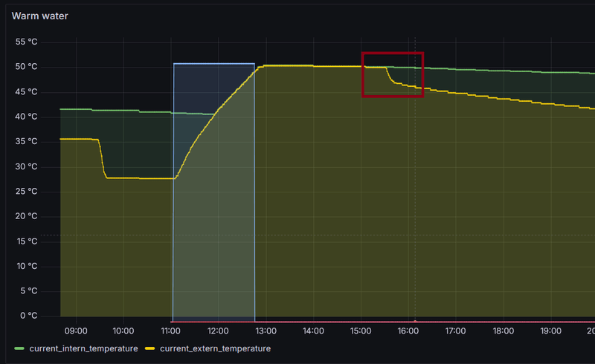Image resolution: width=595 pixels, height=364 pixels.
Task: Open the Warm water panel title
Action: tap(40, 16)
